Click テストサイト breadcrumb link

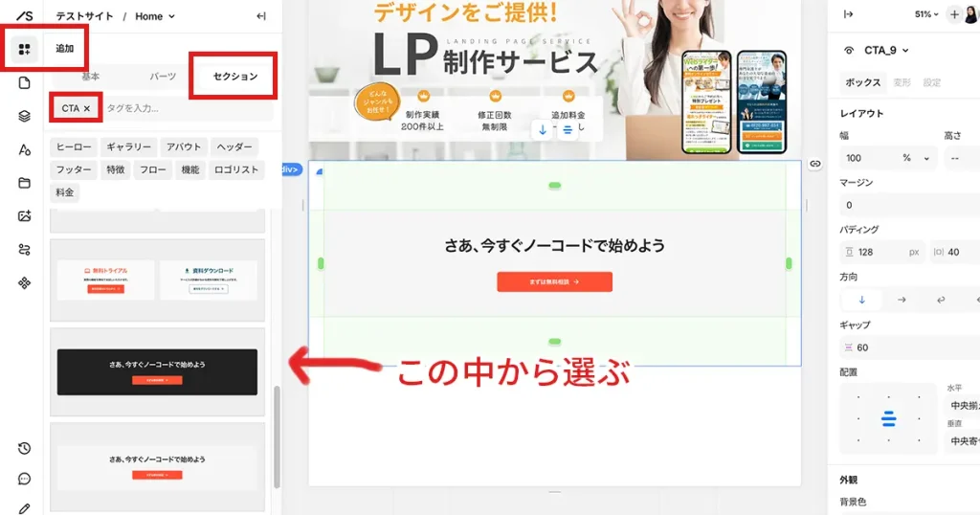[x=84, y=16]
